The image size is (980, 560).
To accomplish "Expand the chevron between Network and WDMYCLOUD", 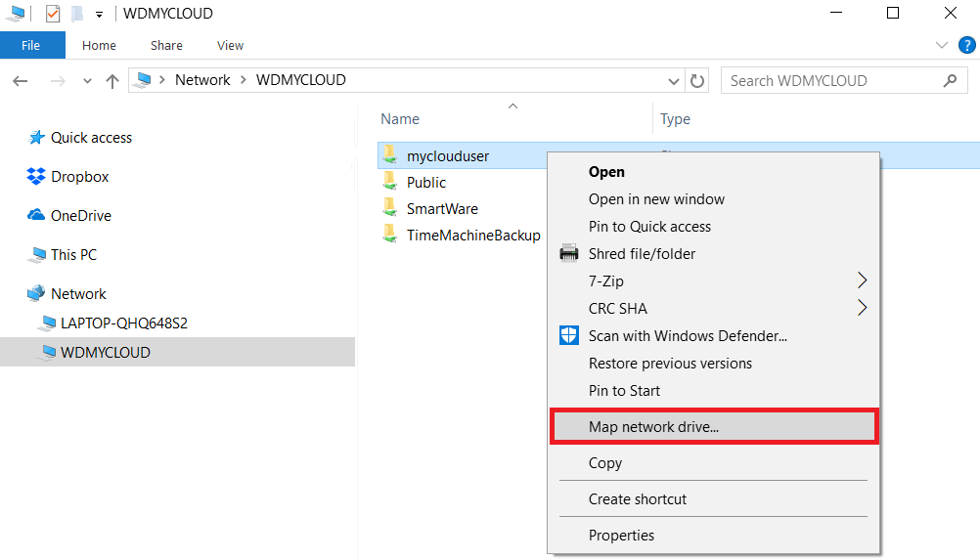I will click(x=244, y=80).
